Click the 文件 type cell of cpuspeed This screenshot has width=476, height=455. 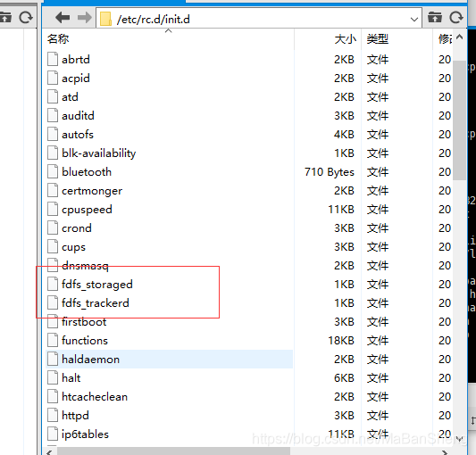[x=378, y=210]
